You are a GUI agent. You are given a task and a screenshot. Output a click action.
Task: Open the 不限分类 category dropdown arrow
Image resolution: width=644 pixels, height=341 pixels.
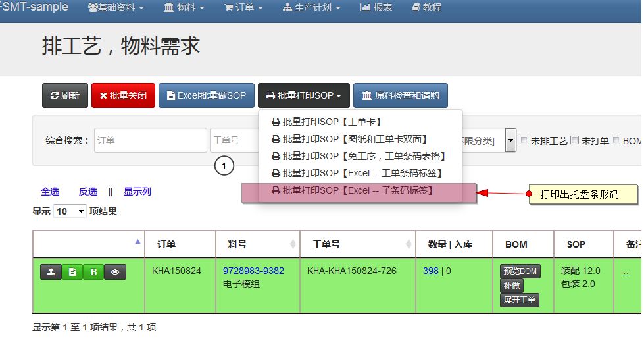[x=510, y=140]
